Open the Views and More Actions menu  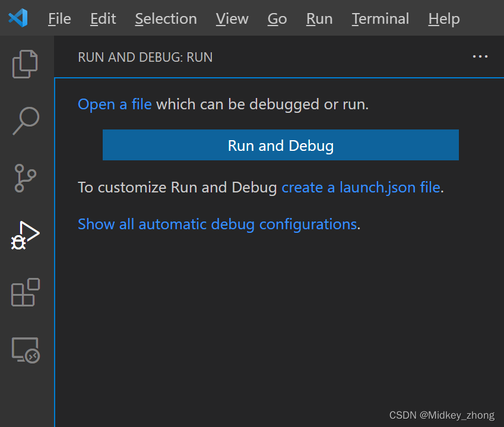pos(480,56)
